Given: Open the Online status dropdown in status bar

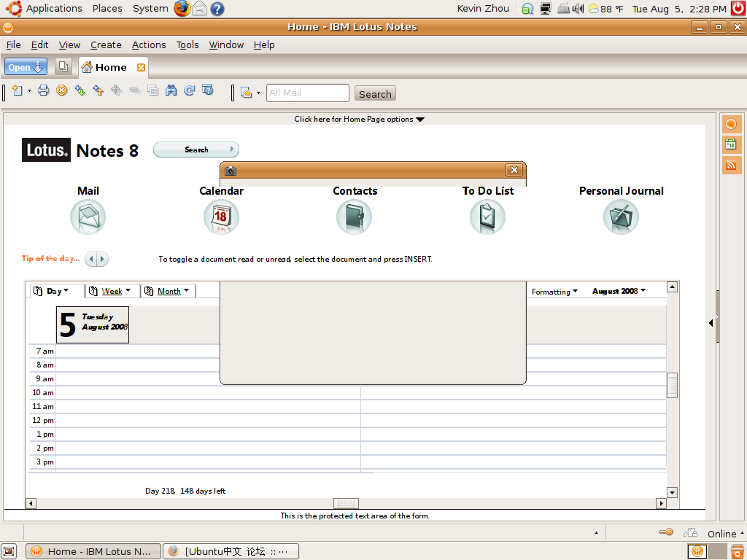Looking at the screenshot, I should click(x=726, y=533).
